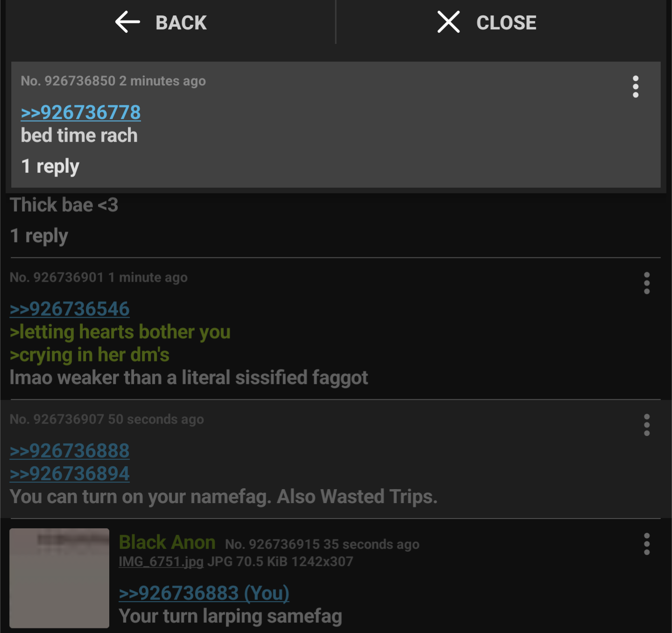672x633 pixels.
Task: Follow quote link >>926736546
Action: pos(70,309)
